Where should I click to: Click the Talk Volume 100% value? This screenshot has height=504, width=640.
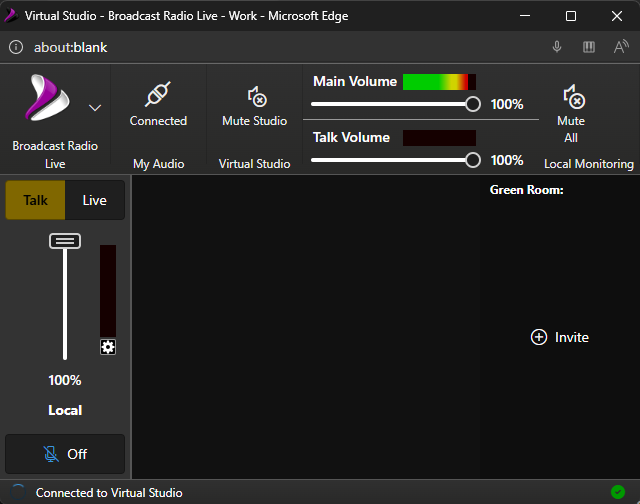coord(507,160)
